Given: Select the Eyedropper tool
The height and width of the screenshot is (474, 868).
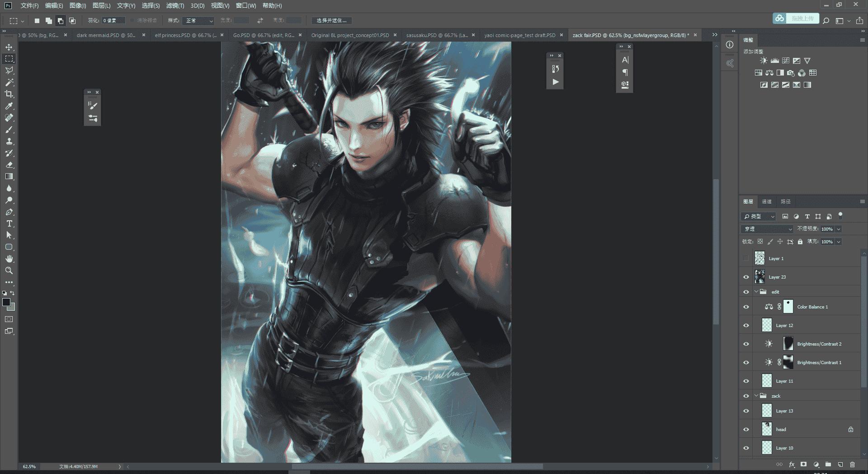Looking at the screenshot, I should click(x=9, y=106).
